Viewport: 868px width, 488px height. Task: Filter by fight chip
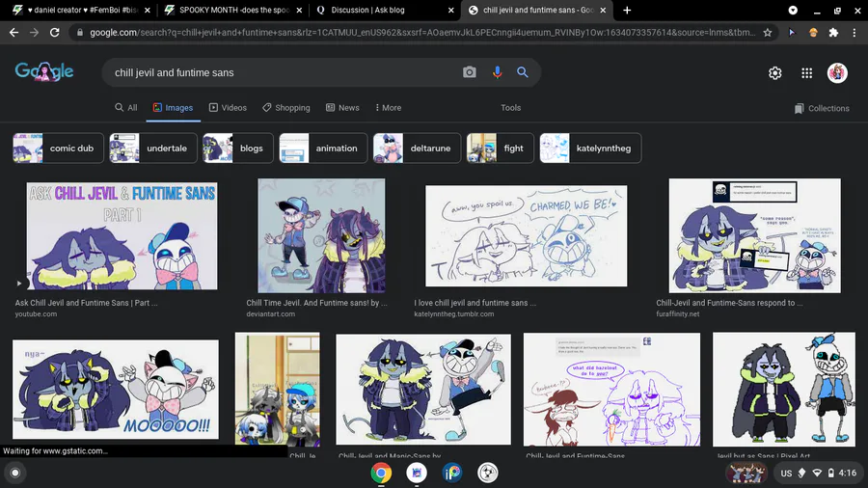[x=500, y=149]
